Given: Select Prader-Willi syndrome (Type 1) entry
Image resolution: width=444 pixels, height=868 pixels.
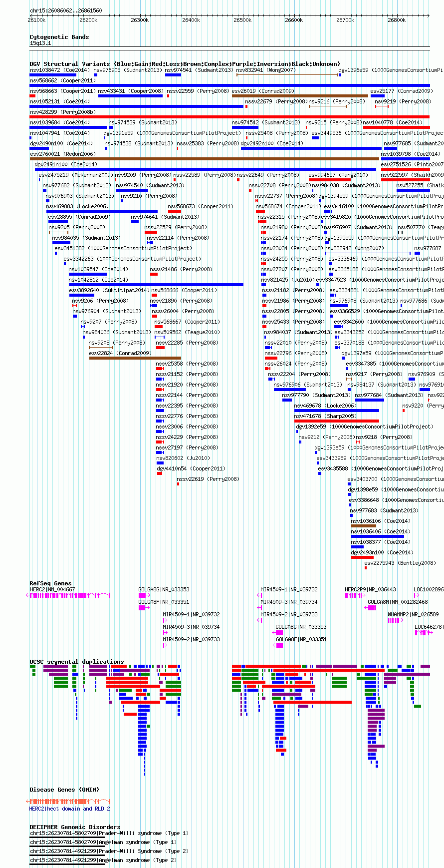Looking at the screenshot, I should (109, 833).
